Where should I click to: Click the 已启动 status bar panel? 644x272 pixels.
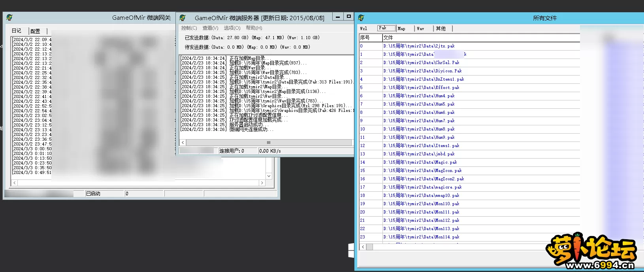pyautogui.click(x=105, y=193)
